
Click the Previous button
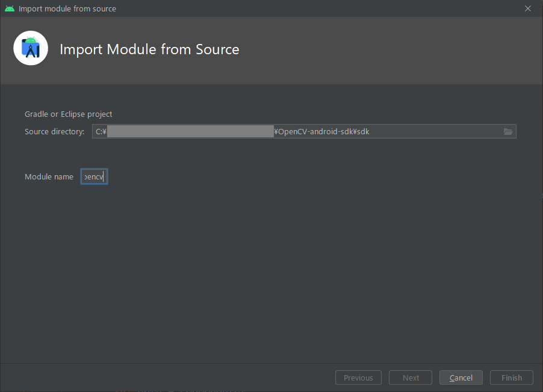pyautogui.click(x=358, y=378)
